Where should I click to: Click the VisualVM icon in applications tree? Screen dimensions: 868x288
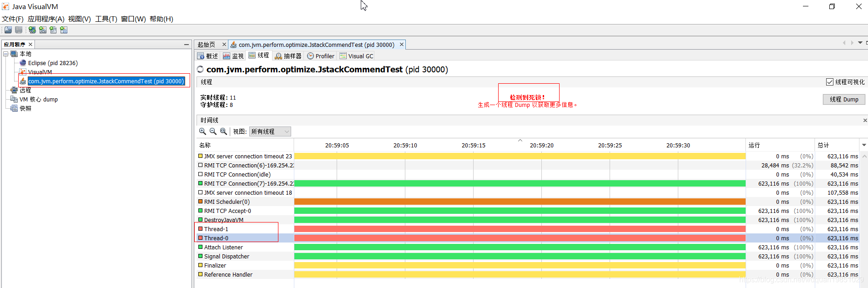pos(23,72)
